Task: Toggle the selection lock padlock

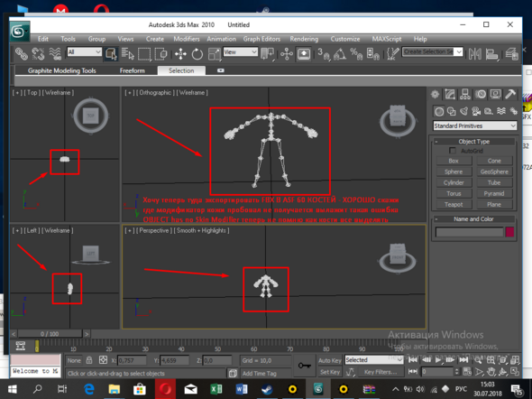Action: (89, 360)
